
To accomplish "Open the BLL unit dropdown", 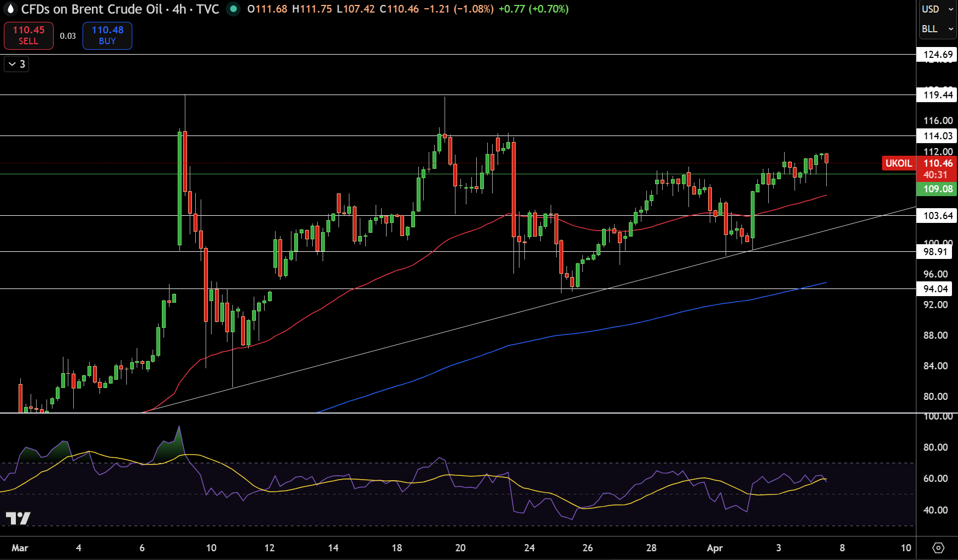I will click(937, 29).
